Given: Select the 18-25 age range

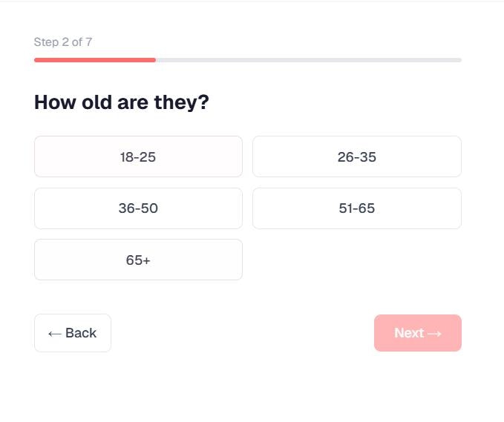Looking at the screenshot, I should (138, 156).
